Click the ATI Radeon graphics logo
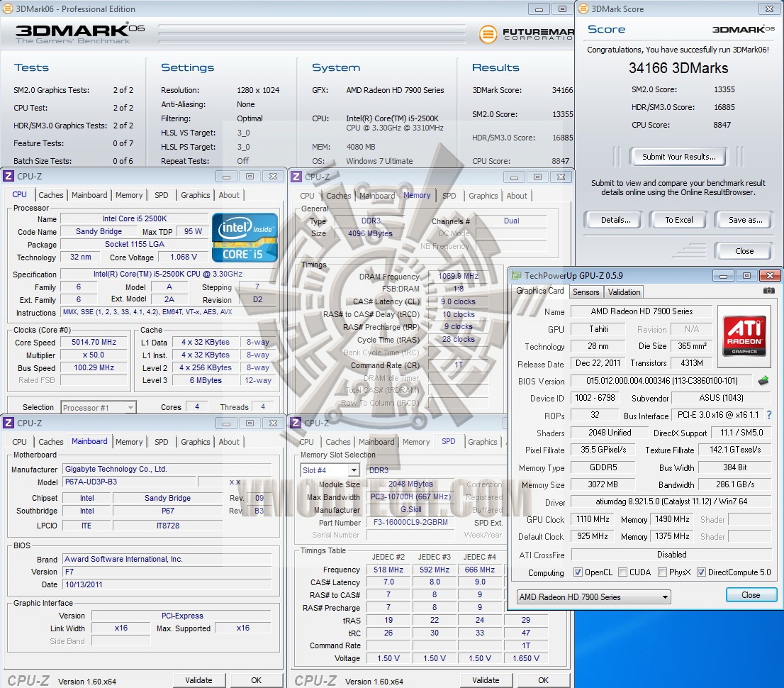 [744, 336]
